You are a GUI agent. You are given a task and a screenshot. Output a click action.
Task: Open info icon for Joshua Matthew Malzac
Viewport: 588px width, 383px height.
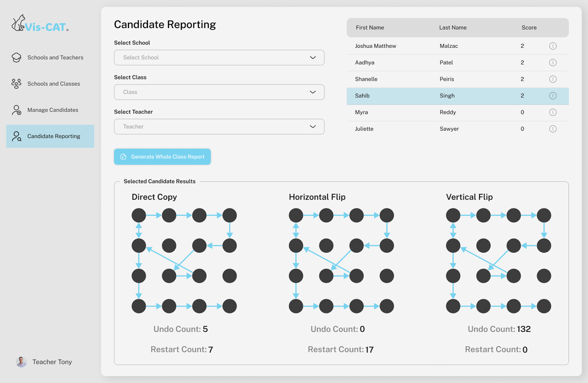552,46
